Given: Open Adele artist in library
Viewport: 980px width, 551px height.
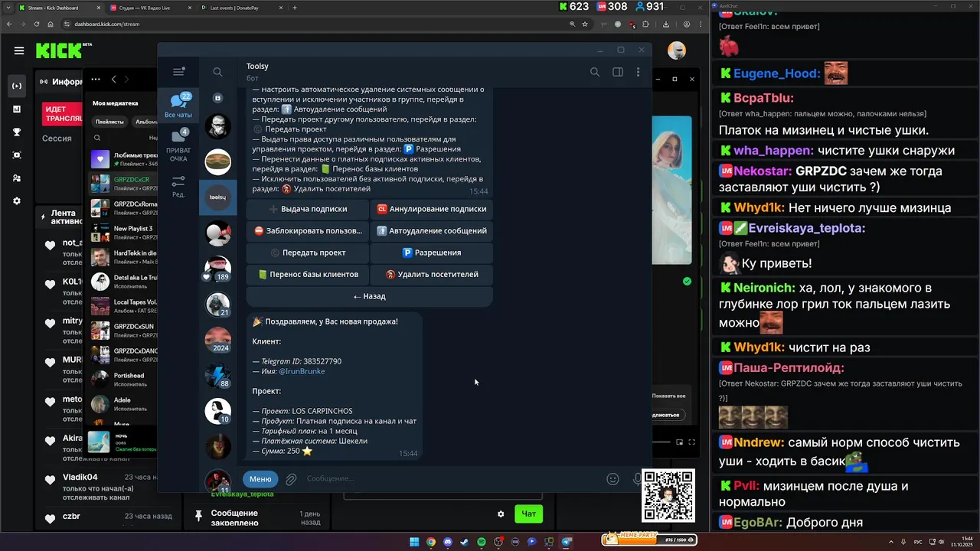Looking at the screenshot, I should point(124,404).
